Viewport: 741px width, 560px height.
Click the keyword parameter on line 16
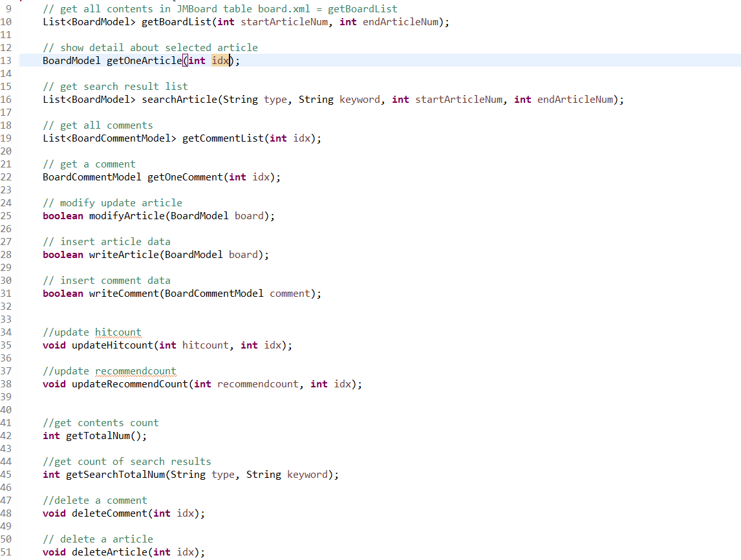pyautogui.click(x=360, y=100)
